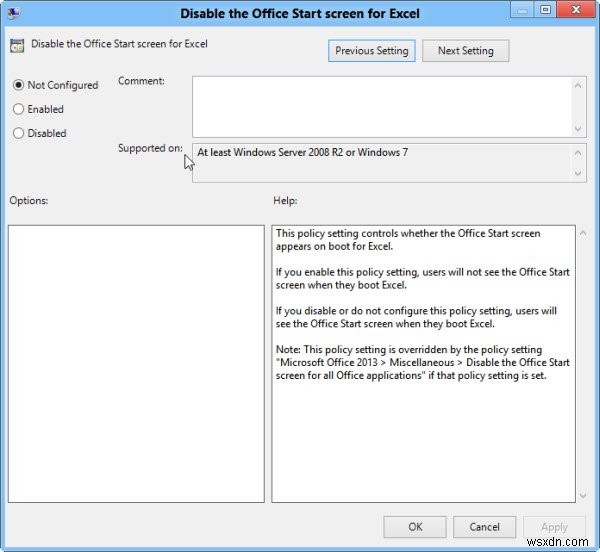The image size is (600, 552).
Task: Click the 'If you enable this policy' paragraph
Action: coord(422,278)
